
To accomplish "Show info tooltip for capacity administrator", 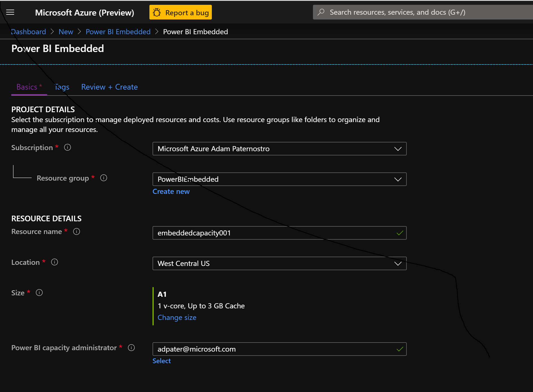I will click(131, 348).
